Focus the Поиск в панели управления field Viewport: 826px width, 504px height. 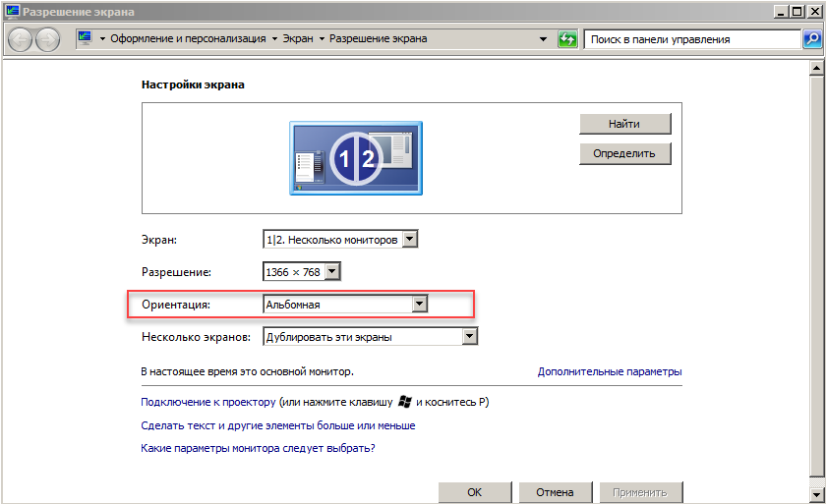692,39
